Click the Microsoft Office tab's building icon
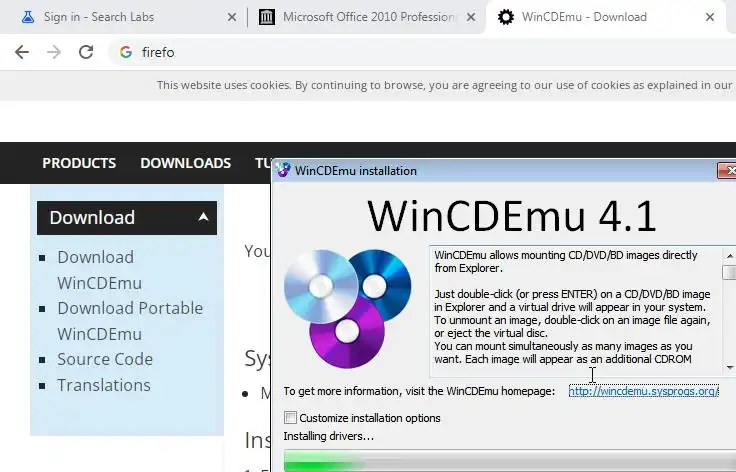The height and width of the screenshot is (472, 736). pyautogui.click(x=267, y=17)
